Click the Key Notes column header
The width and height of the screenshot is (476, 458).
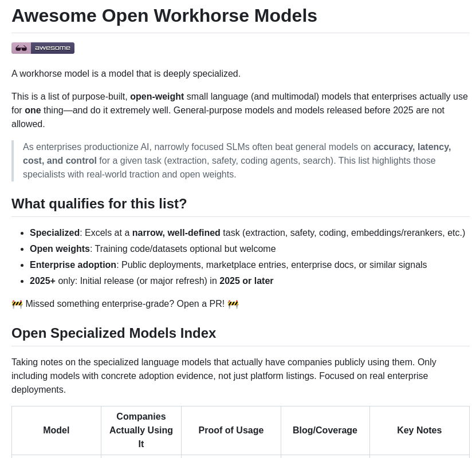tap(419, 430)
